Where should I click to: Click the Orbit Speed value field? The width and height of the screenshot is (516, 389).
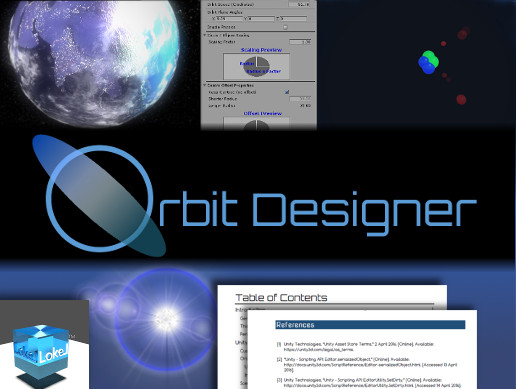(x=299, y=4)
